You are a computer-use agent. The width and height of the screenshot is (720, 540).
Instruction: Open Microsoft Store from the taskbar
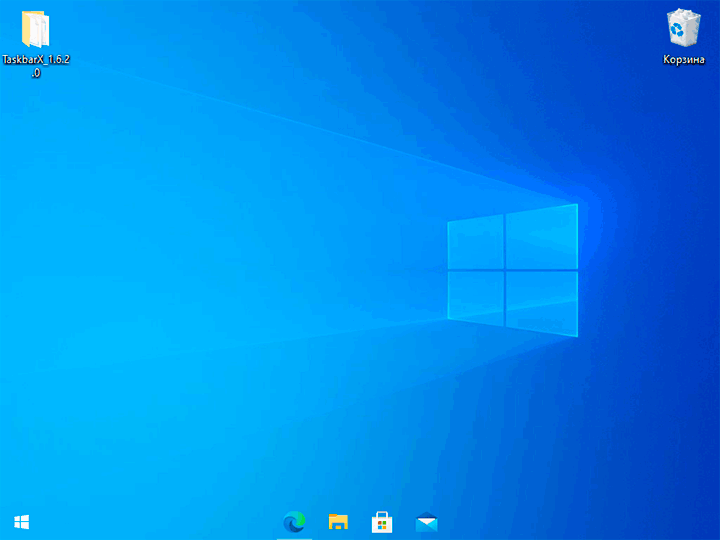[382, 522]
